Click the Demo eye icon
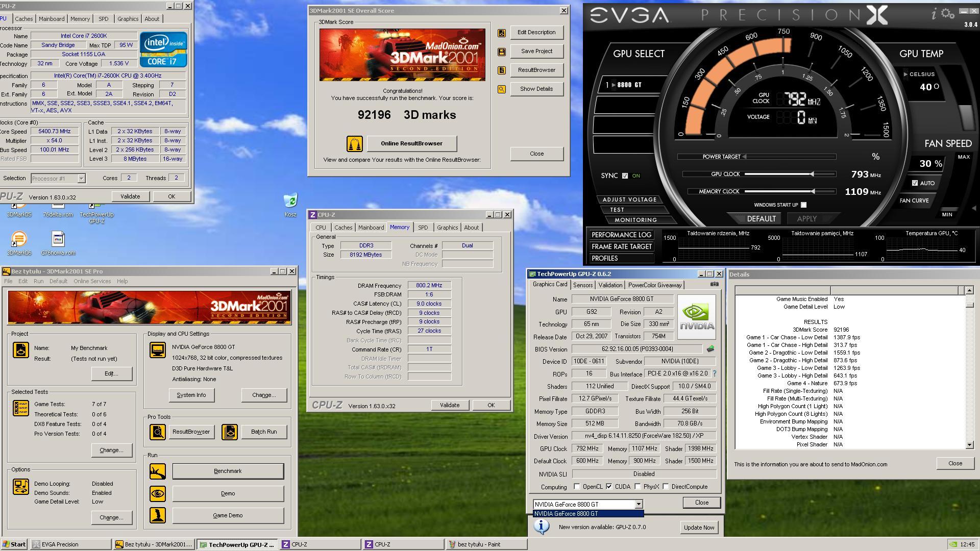Image resolution: width=980 pixels, height=551 pixels. pos(158,494)
